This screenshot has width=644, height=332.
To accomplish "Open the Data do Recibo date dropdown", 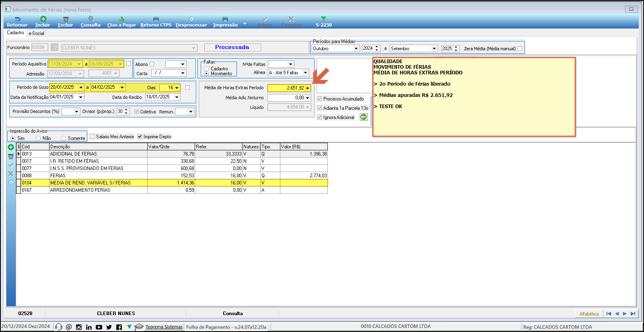I will tap(177, 97).
